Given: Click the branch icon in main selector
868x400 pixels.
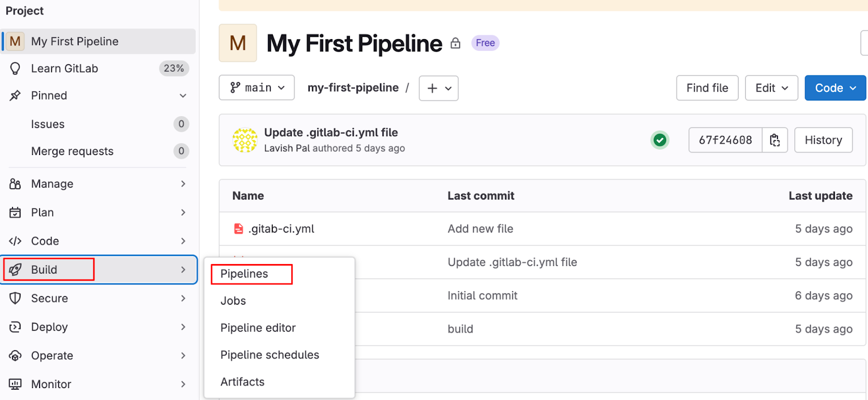Looking at the screenshot, I should 235,88.
